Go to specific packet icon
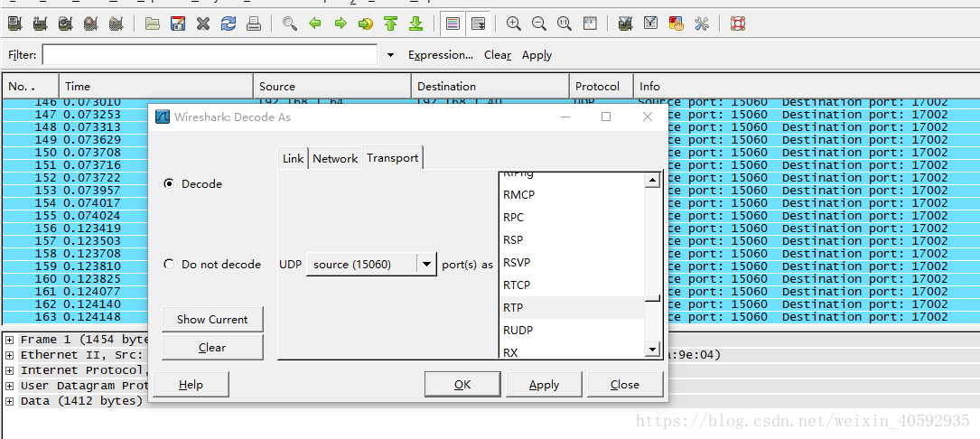 coord(365,23)
